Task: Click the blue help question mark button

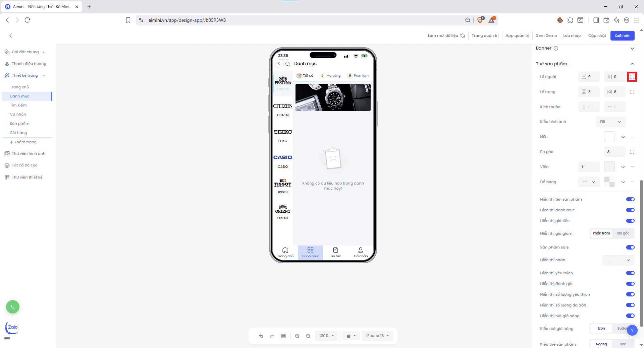Action: pos(632,331)
